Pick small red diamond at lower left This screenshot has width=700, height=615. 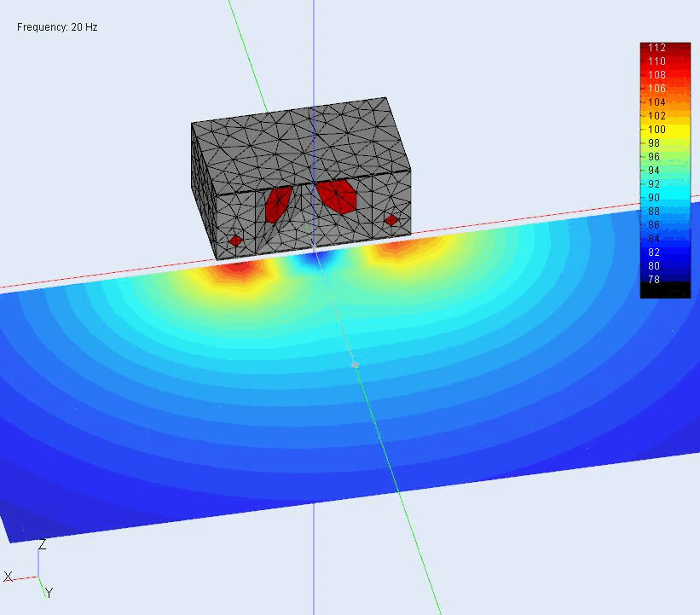point(235,241)
